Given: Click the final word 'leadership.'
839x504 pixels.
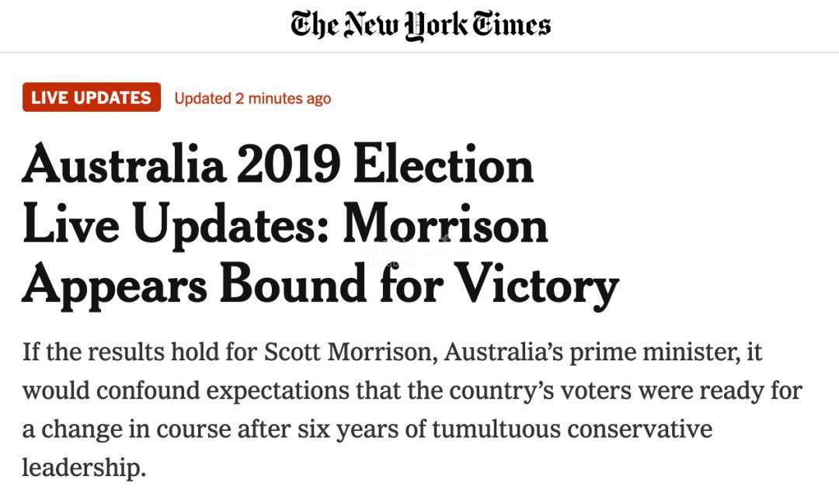Looking at the screenshot, I should click(x=83, y=468).
